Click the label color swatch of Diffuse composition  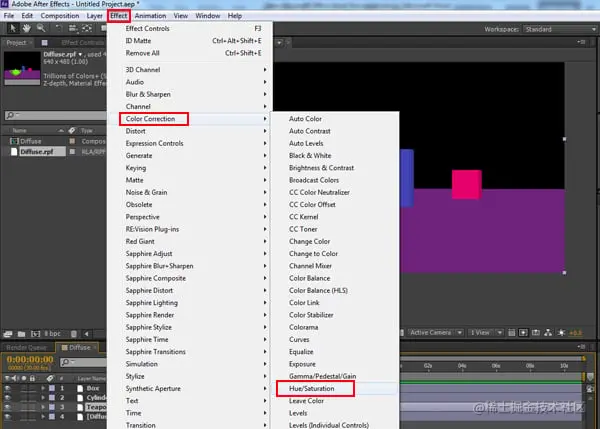click(x=72, y=141)
